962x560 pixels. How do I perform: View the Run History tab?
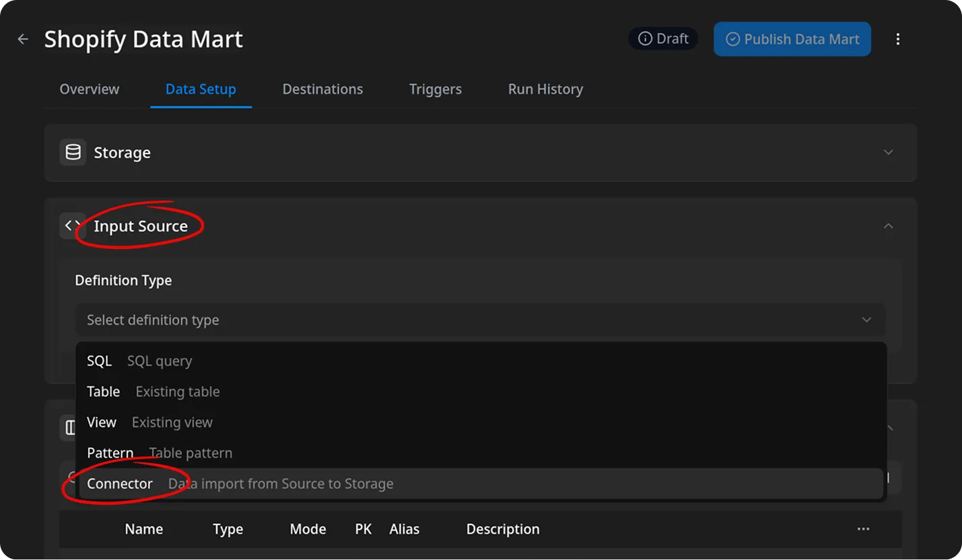coord(545,89)
